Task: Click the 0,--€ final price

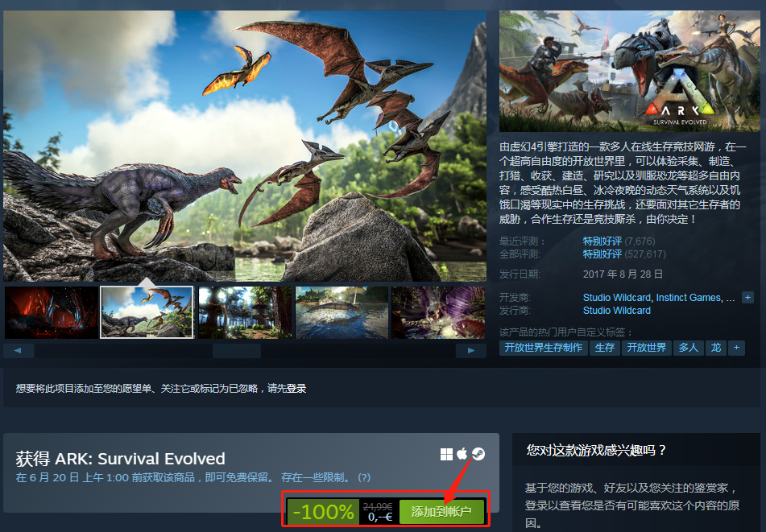Action: coord(380,517)
